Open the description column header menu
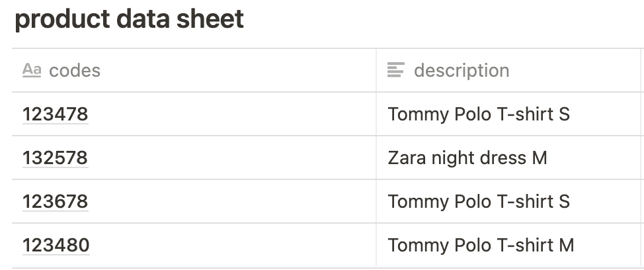This screenshot has width=644, height=270. [462, 70]
